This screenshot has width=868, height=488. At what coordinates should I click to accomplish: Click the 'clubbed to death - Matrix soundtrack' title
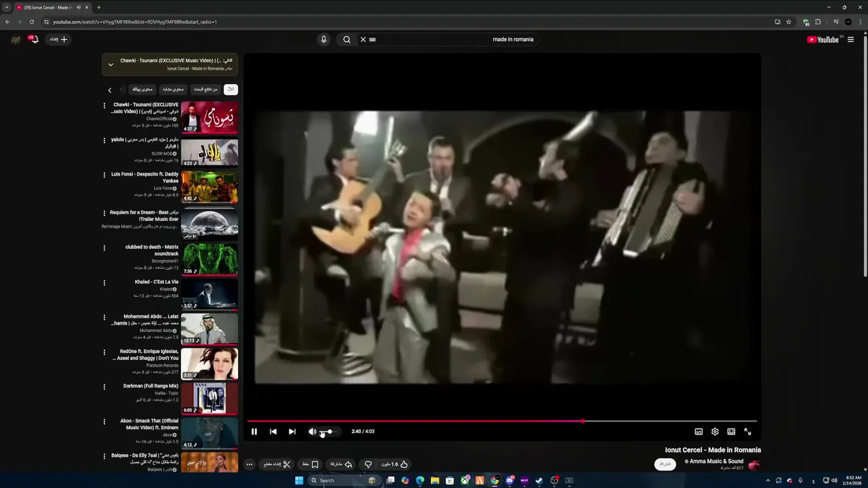coord(152,251)
